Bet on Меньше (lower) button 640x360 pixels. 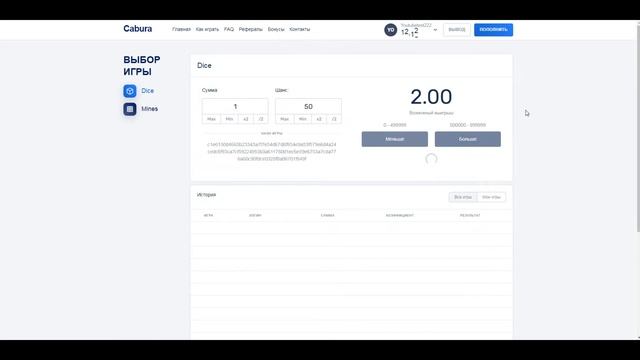(395, 139)
